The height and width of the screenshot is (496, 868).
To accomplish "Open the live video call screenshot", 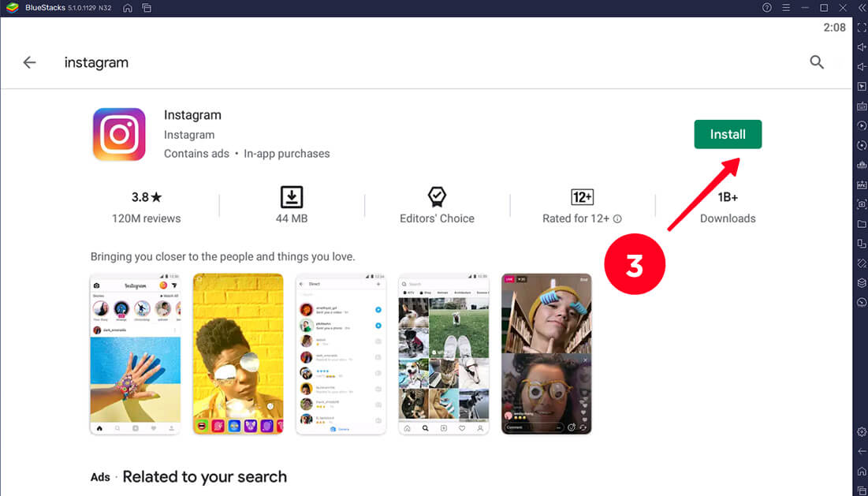I will coord(546,353).
